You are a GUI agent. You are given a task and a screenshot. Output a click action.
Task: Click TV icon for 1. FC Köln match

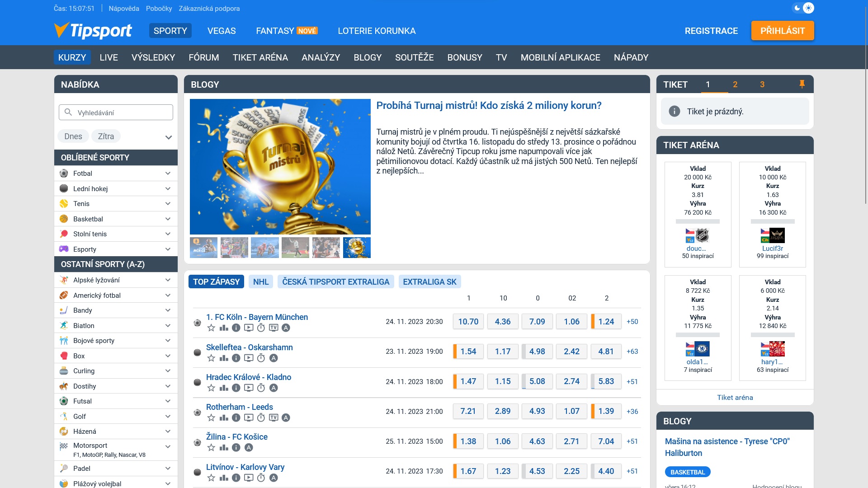click(x=274, y=328)
